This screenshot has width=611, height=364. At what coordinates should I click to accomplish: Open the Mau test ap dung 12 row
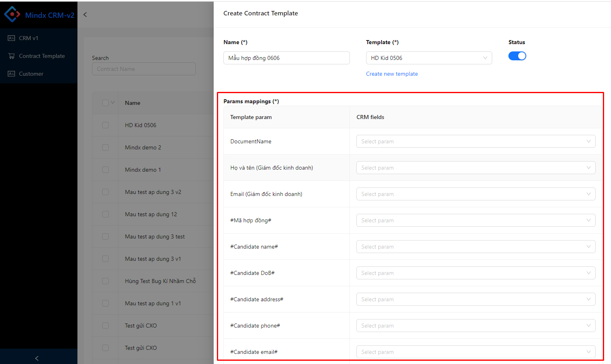151,214
